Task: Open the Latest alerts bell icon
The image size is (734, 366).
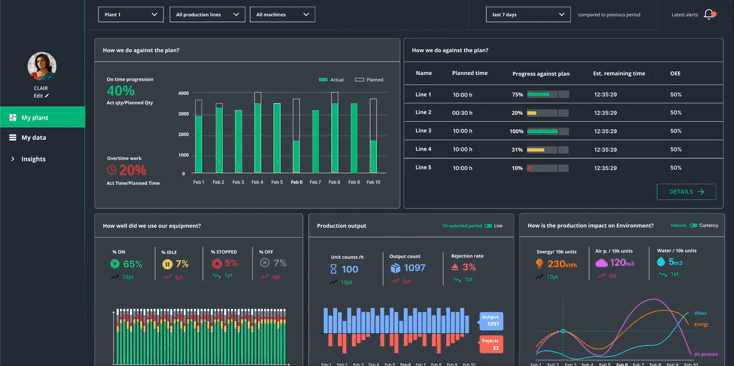Action: pyautogui.click(x=709, y=15)
